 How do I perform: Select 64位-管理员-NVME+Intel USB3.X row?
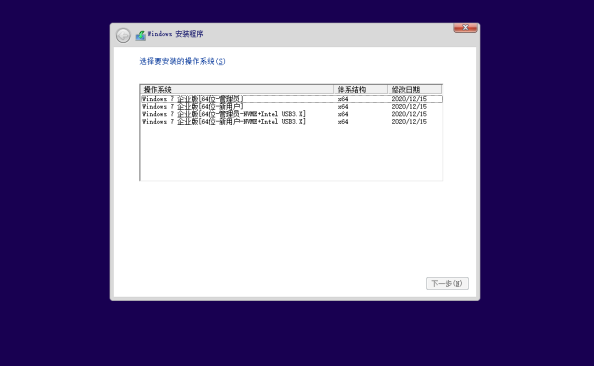291,114
